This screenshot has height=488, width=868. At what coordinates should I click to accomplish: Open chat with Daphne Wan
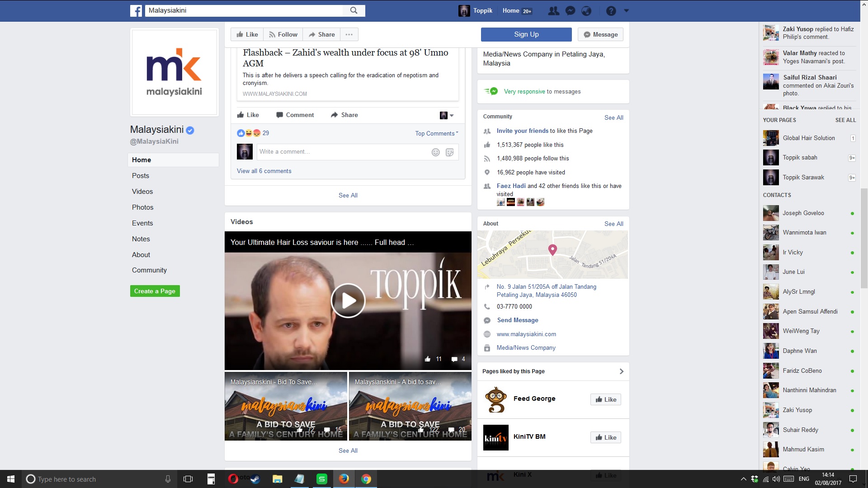tap(809, 351)
